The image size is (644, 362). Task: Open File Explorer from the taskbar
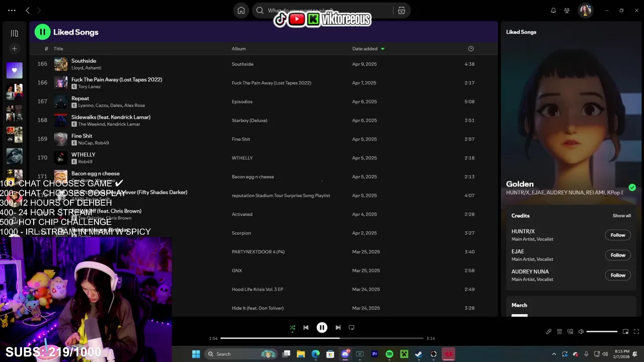(301, 354)
